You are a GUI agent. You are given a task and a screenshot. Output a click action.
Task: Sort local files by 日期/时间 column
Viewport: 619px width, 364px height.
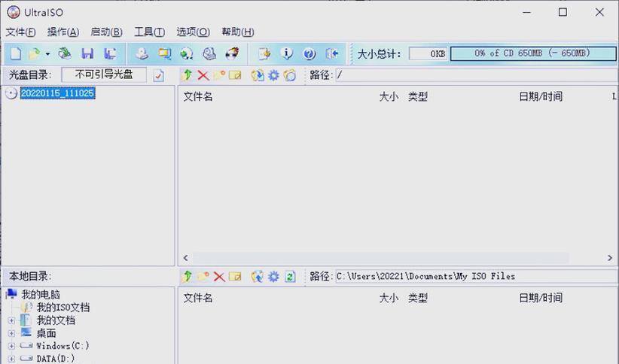tap(541, 298)
